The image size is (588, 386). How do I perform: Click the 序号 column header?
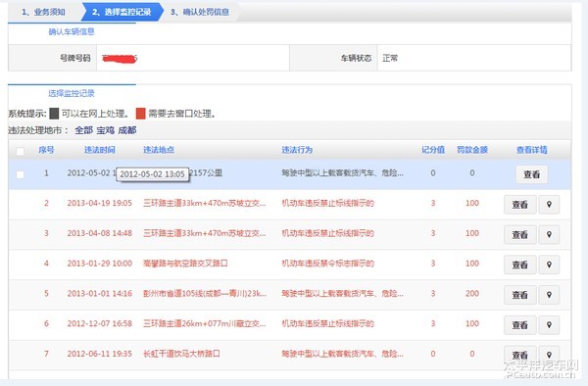46,150
